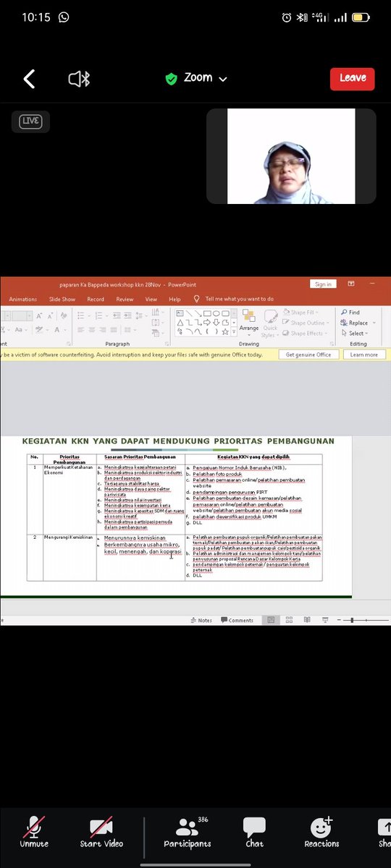Click Find in the Editing group
Screen dimensions: 391x868
(x=350, y=312)
